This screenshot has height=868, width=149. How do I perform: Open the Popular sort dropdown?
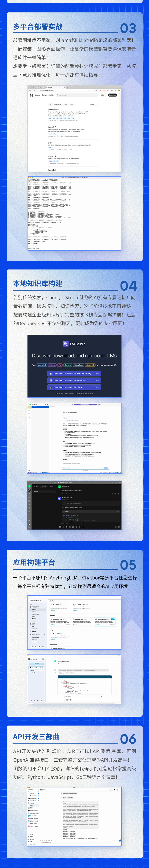pos(94,104)
